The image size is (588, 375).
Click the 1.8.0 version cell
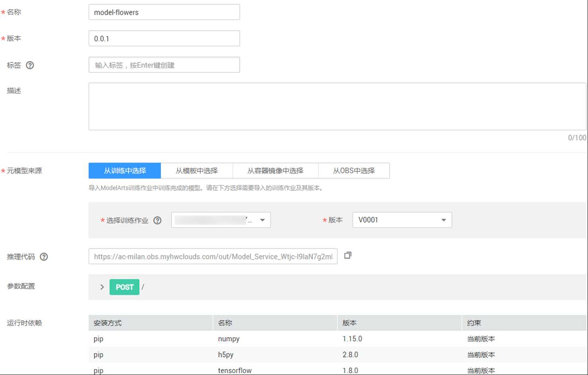(x=350, y=370)
